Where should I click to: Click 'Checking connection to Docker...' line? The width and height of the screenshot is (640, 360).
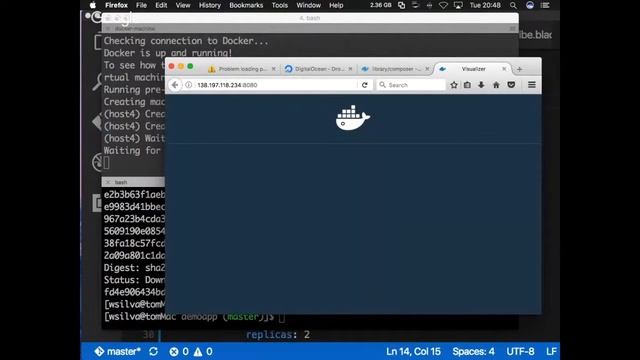pyautogui.click(x=186, y=41)
